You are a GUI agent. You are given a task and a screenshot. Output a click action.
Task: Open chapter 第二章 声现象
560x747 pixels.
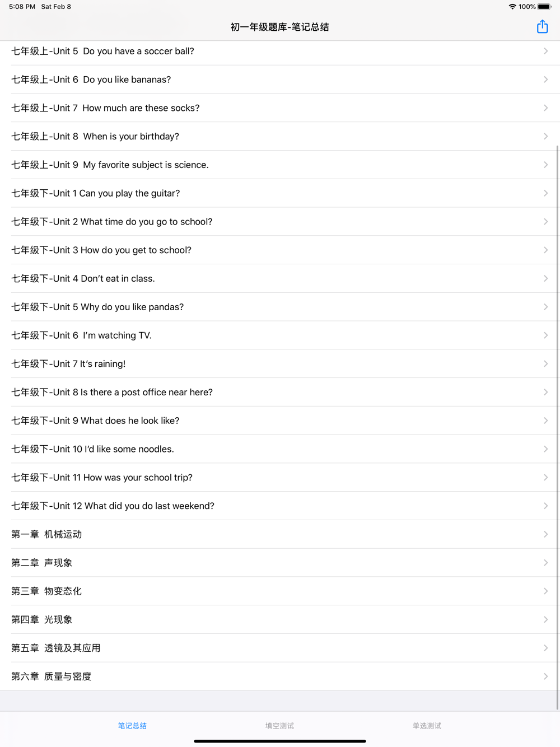(42, 563)
